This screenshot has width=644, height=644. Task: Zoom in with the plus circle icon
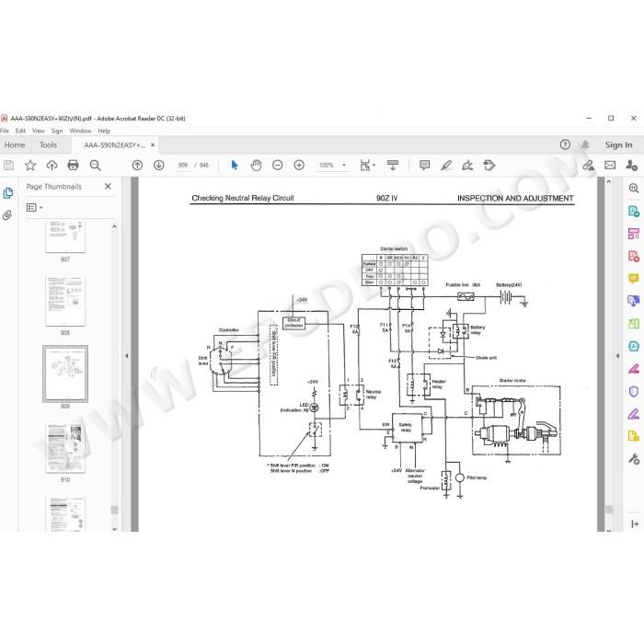coord(299,165)
